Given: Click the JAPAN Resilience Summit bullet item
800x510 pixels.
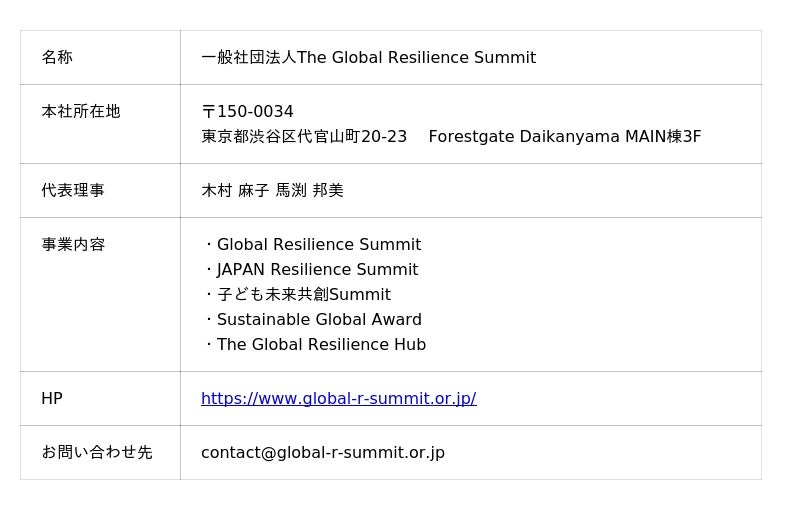Looking at the screenshot, I should 317,270.
